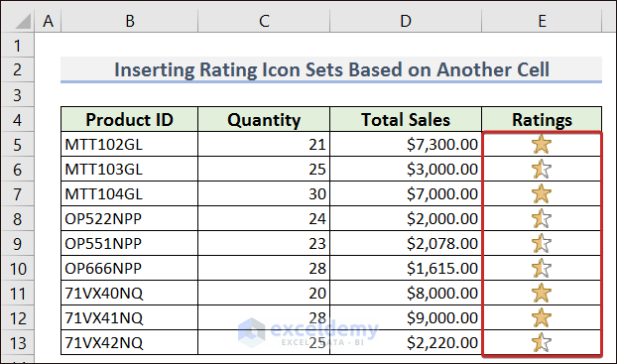Select the cell containing $9,000.00
This screenshot has width=617, height=364.
[406, 317]
